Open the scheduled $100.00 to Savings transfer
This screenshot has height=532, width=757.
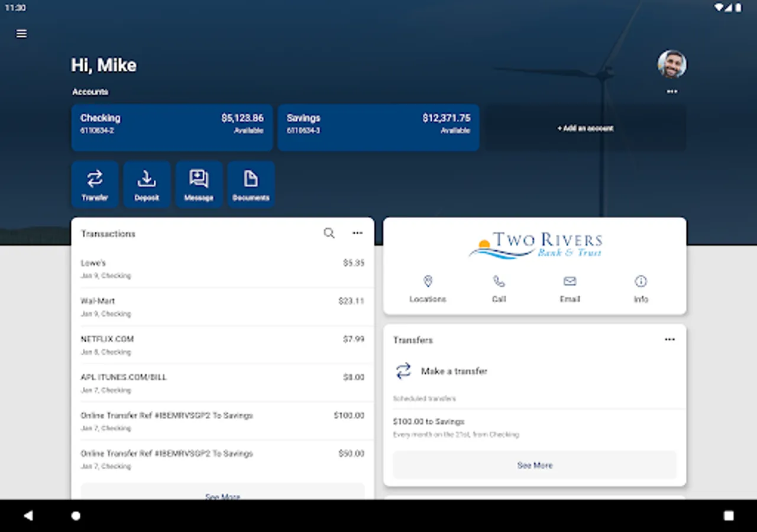pyautogui.click(x=535, y=427)
